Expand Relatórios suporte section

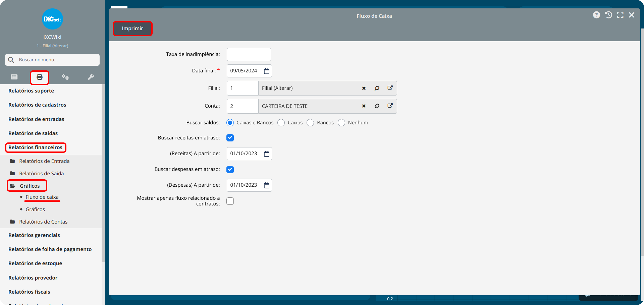31,91
